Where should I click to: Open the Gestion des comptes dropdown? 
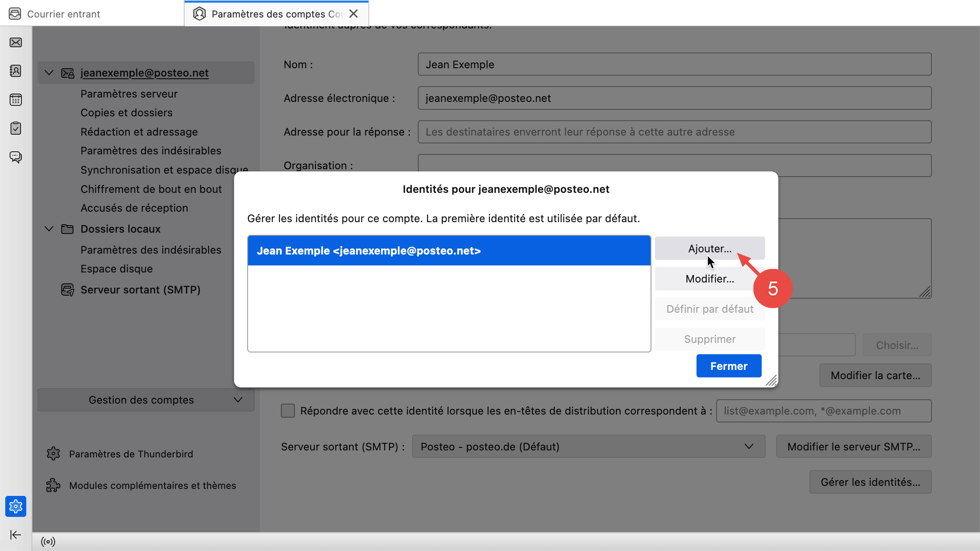click(x=146, y=400)
